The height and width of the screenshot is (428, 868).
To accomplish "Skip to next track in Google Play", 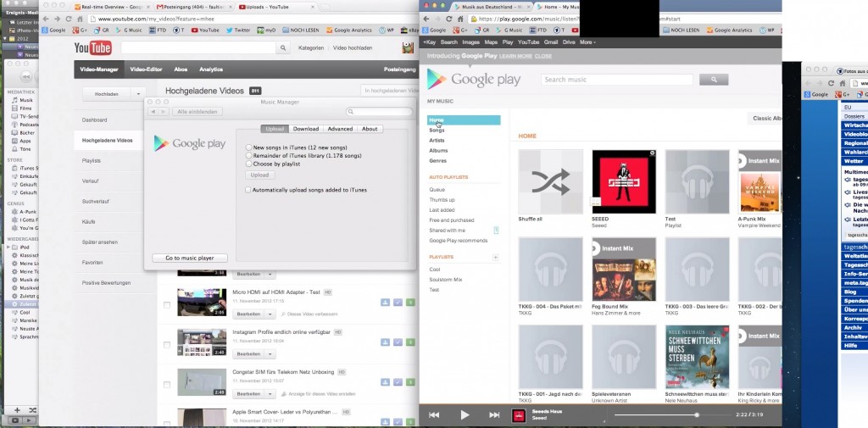I will tap(494, 414).
